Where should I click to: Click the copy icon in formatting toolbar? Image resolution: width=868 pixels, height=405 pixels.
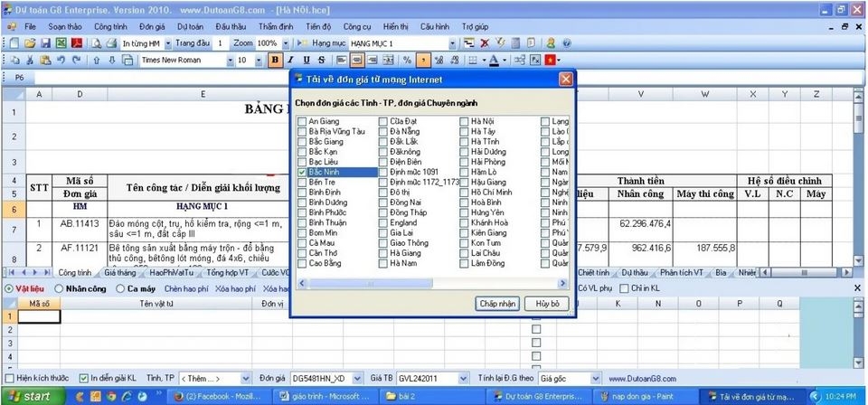(x=15, y=61)
